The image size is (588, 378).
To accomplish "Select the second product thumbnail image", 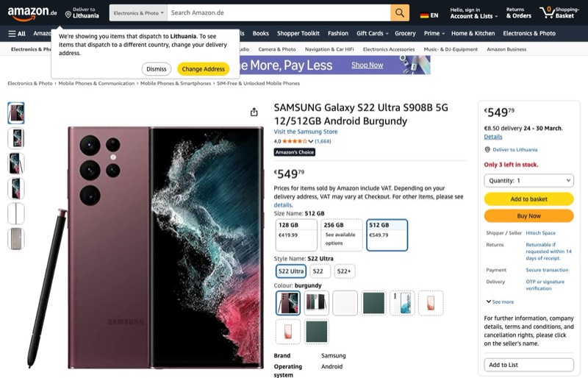I will (16, 138).
